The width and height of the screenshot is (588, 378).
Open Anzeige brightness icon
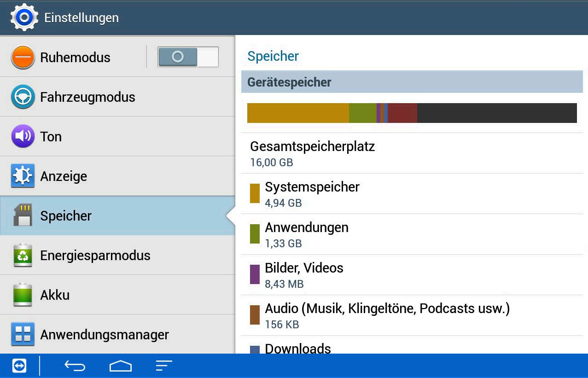coord(23,176)
